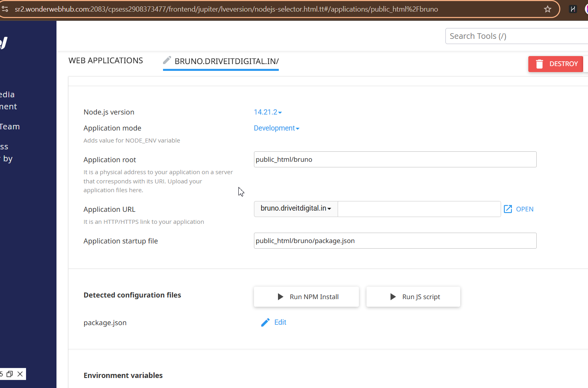588x388 pixels.
Task: Click the external-link icon next to OPEN
Action: (x=508, y=209)
